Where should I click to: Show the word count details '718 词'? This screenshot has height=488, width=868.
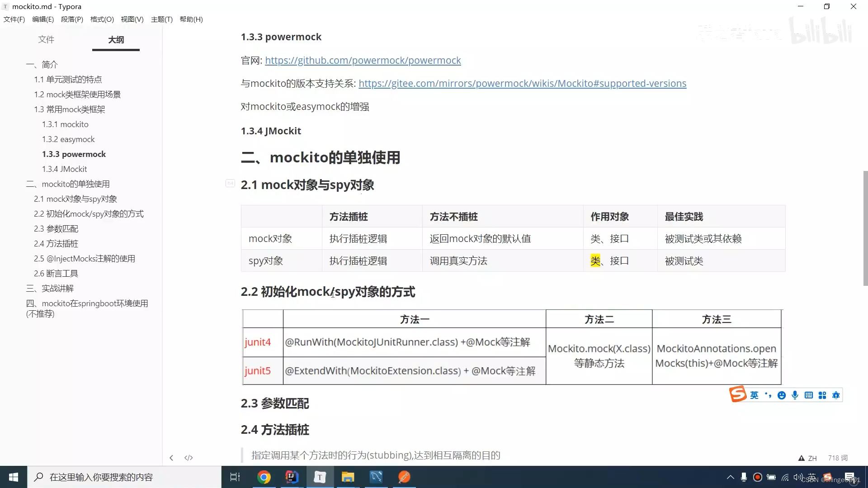coord(838,458)
